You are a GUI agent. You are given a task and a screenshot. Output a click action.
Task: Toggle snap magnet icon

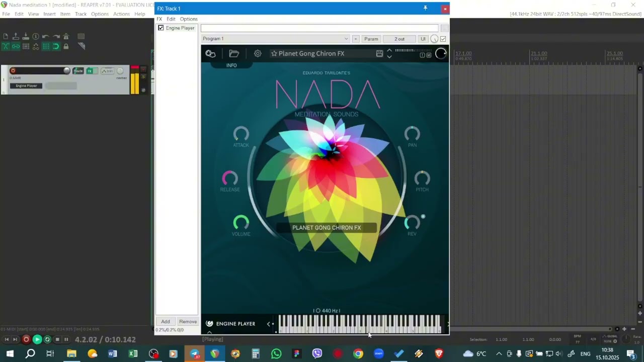click(x=56, y=46)
